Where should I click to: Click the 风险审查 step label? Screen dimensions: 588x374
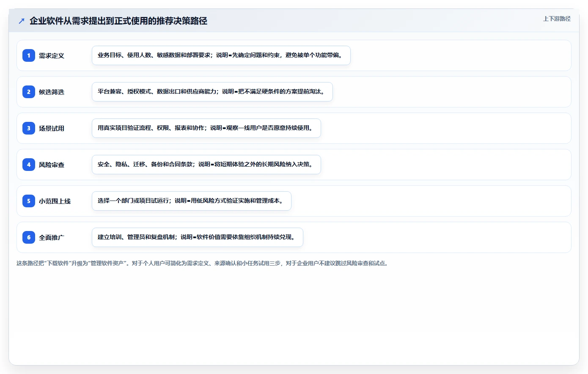point(52,165)
